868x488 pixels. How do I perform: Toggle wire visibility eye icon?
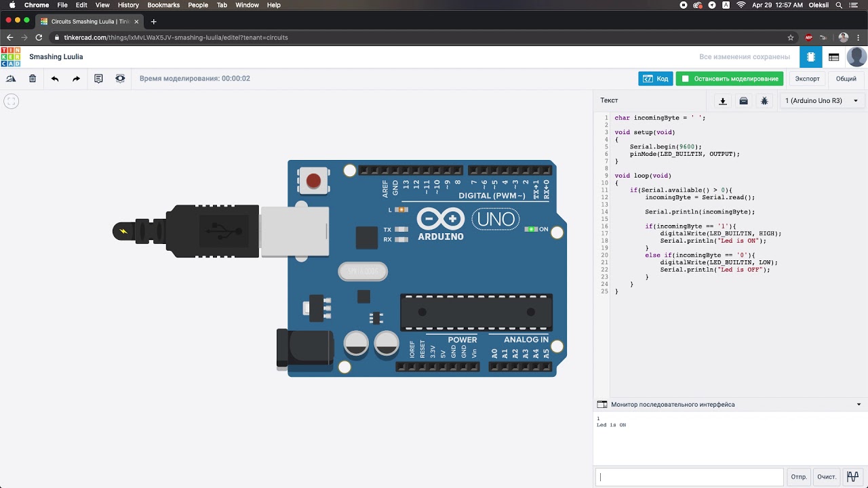click(120, 79)
